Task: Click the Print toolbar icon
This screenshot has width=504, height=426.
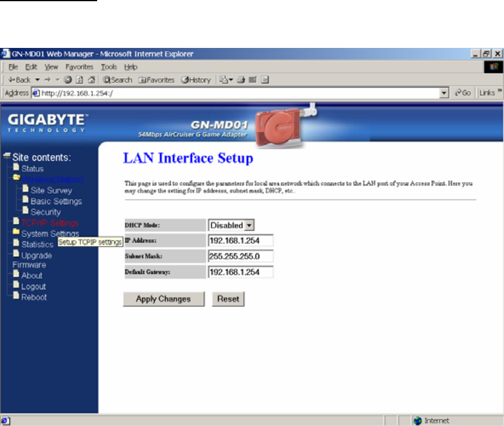Action: click(x=241, y=80)
